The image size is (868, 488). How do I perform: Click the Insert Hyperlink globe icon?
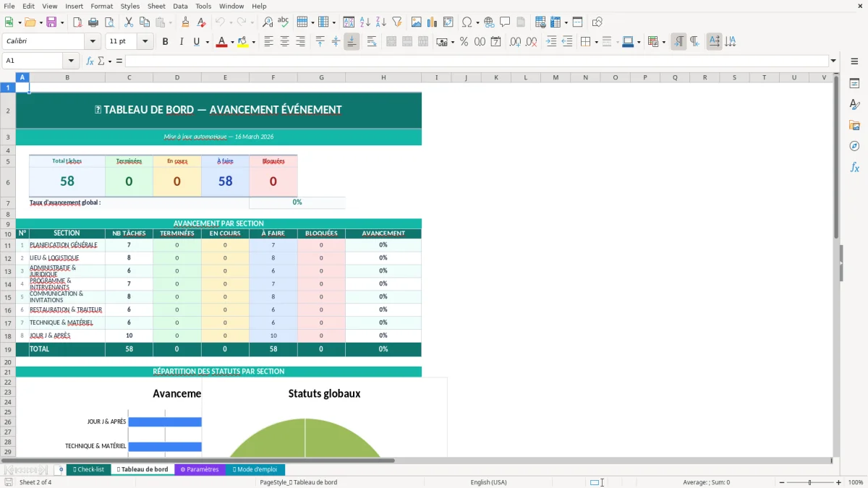(x=489, y=22)
